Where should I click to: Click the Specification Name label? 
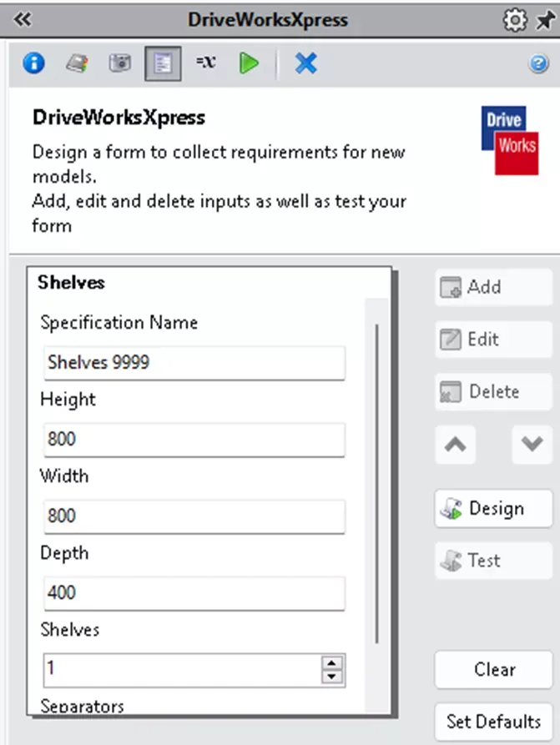click(119, 323)
